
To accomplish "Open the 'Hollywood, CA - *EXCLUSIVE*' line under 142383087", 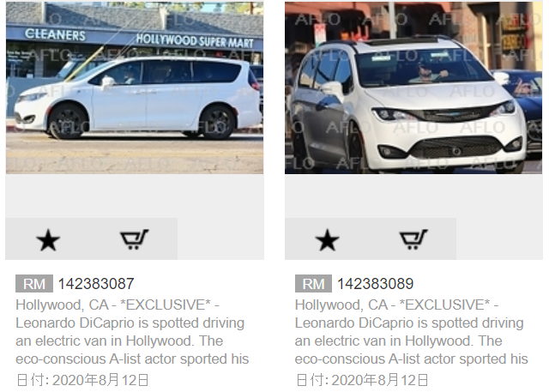I will [118, 305].
